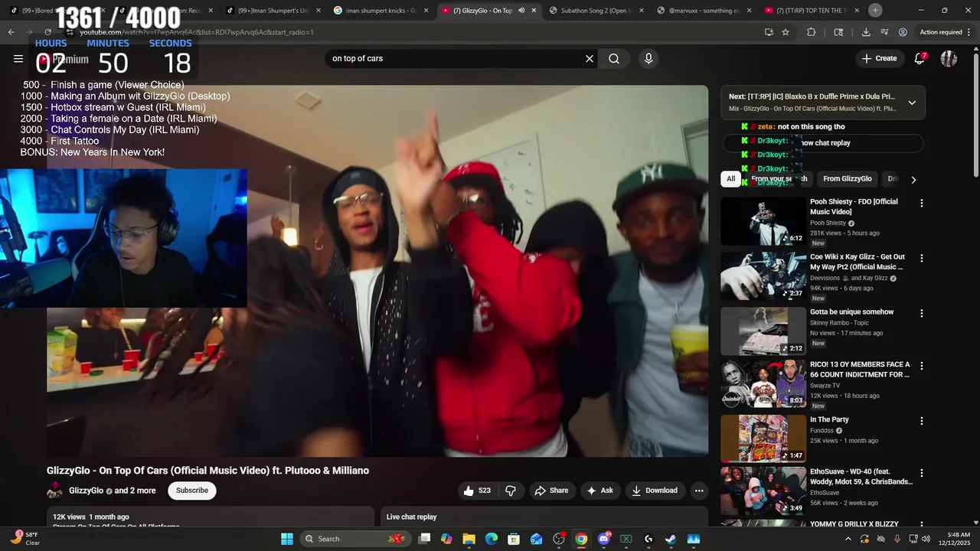The height and width of the screenshot is (551, 980).
Task: Open browser downloads icon in toolbar
Action: [866, 32]
